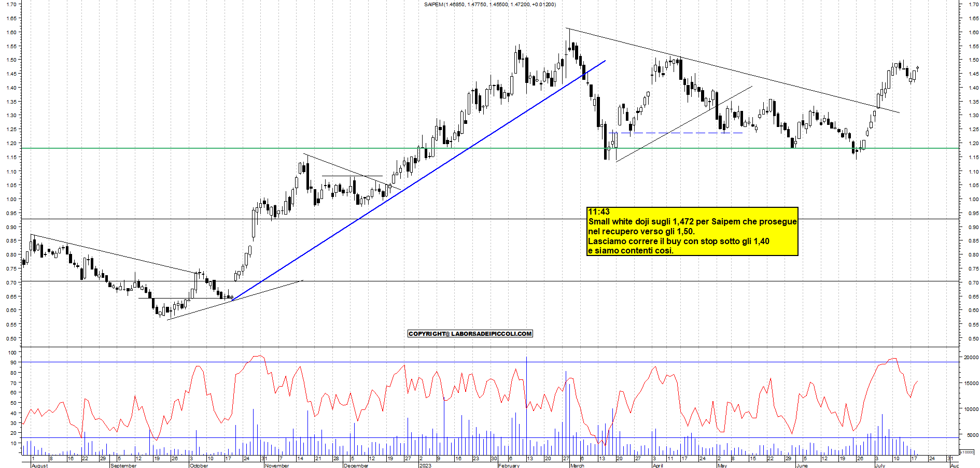The width and height of the screenshot is (980, 468).
Task: Click the note line 'nel recupero verso gli 1,50.'
Action: pyautogui.click(x=641, y=232)
